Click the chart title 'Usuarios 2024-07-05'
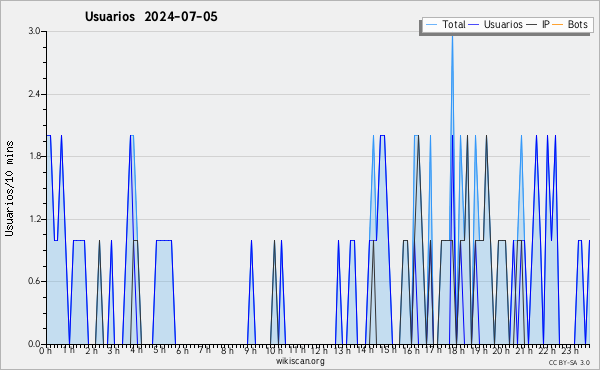This screenshot has height=370, width=600. (x=151, y=16)
